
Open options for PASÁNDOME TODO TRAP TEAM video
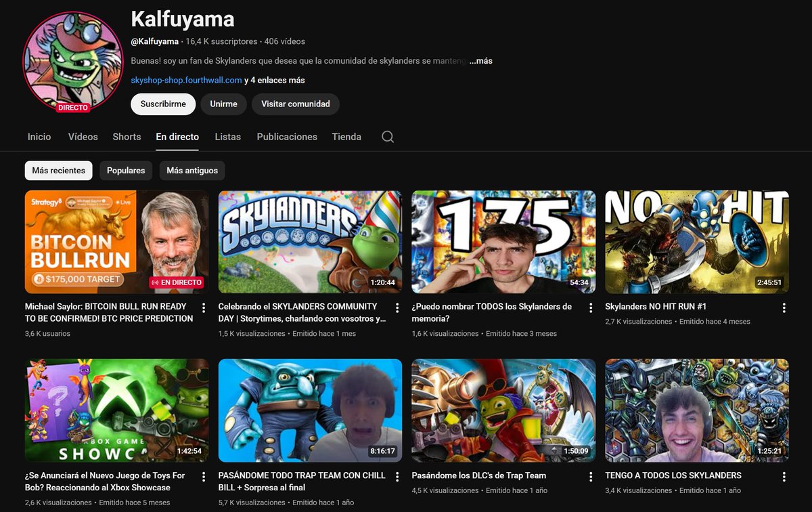397,477
